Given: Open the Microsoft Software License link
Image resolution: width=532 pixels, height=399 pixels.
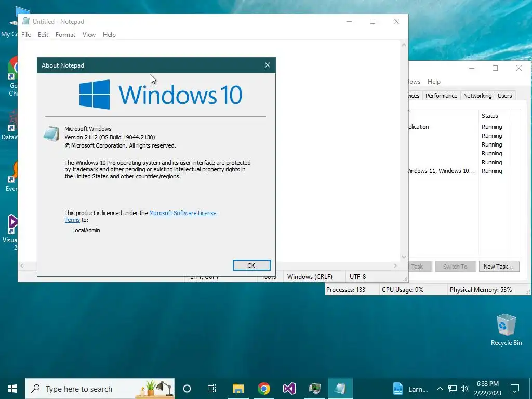Looking at the screenshot, I should coord(182,213).
